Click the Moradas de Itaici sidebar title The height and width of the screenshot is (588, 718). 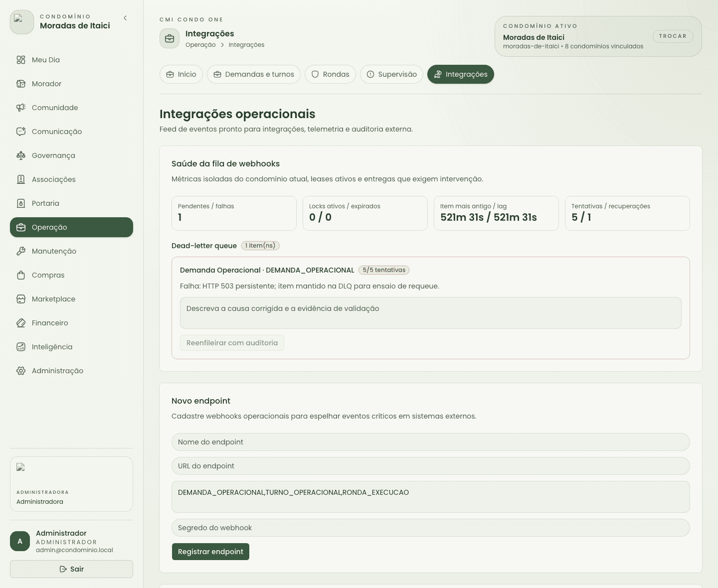75,25
